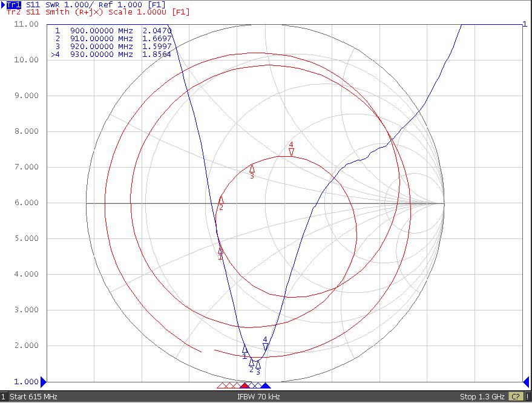Open the Start 615 MHz frequency field

click(33, 397)
